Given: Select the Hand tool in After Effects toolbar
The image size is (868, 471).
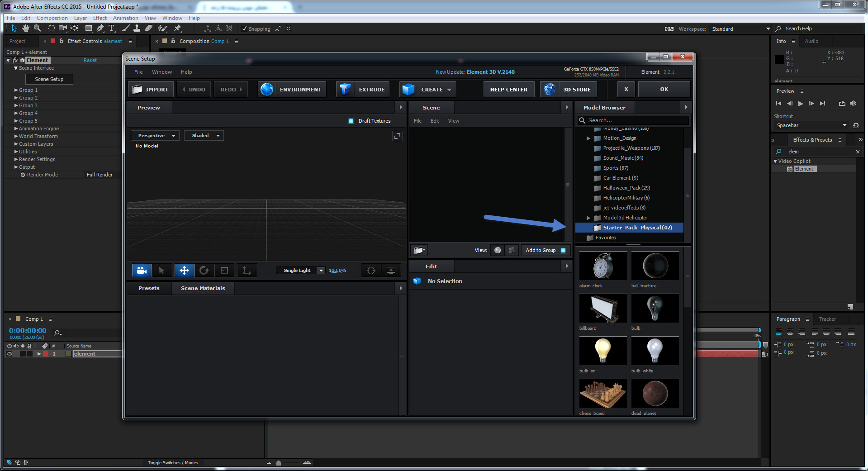Looking at the screenshot, I should coord(26,29).
